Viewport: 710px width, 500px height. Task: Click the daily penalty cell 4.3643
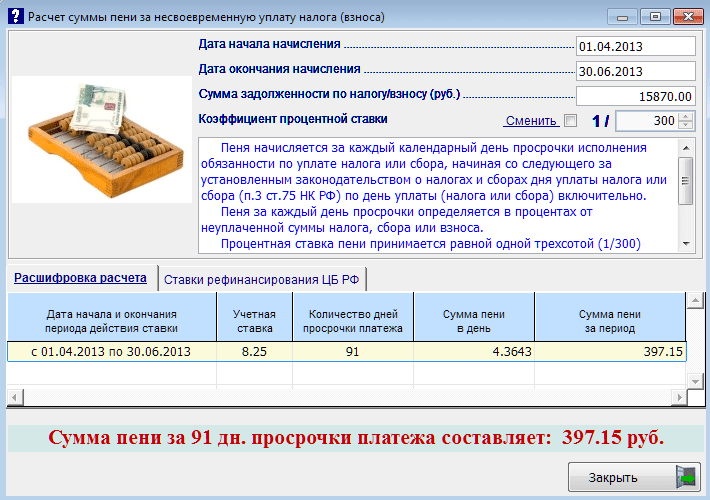pos(474,351)
